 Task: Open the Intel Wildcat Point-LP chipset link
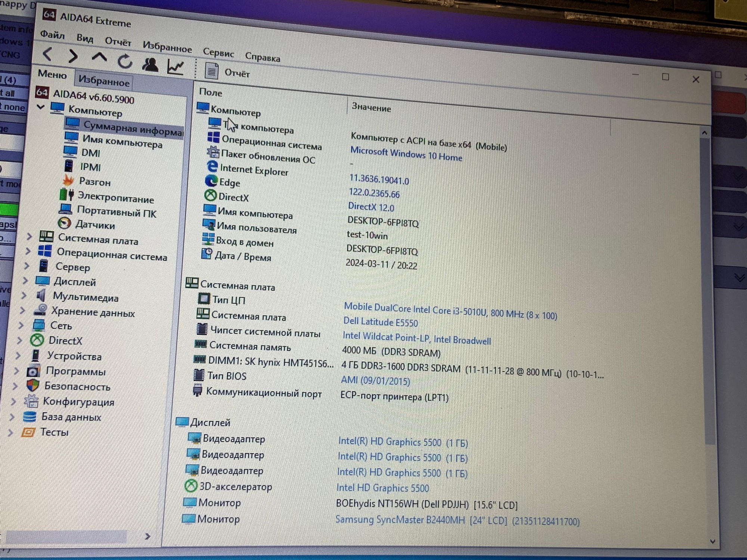pos(417,338)
